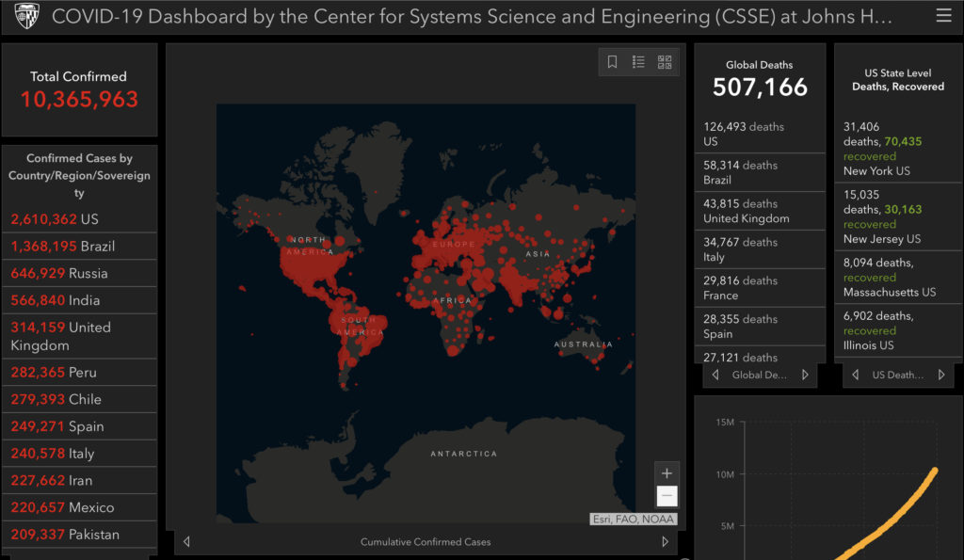The image size is (964, 560).
Task: Click the Australia label on the map
Action: (584, 344)
